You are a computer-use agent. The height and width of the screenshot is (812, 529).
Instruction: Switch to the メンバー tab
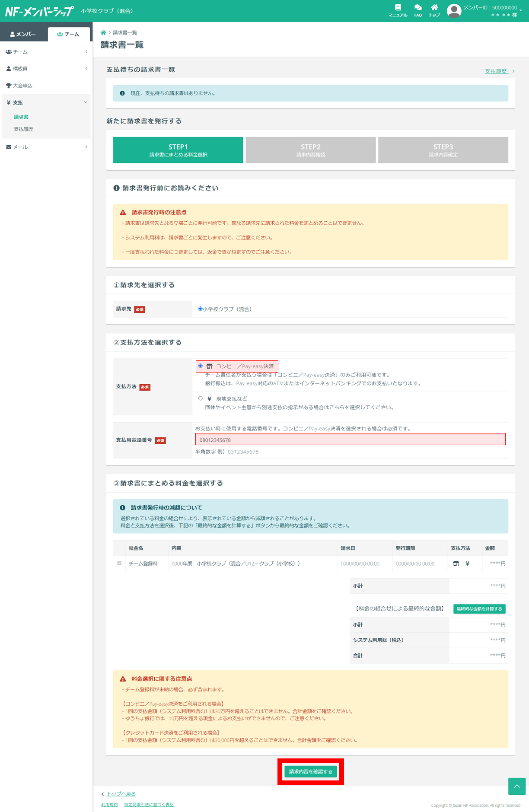coord(23,34)
